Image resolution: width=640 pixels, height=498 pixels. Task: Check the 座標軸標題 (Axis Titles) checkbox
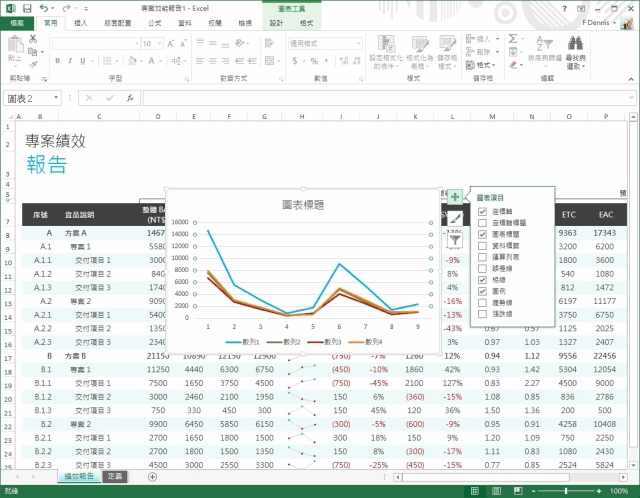point(482,223)
